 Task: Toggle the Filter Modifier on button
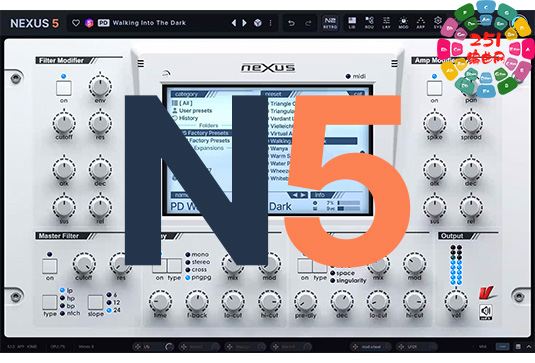click(x=64, y=88)
